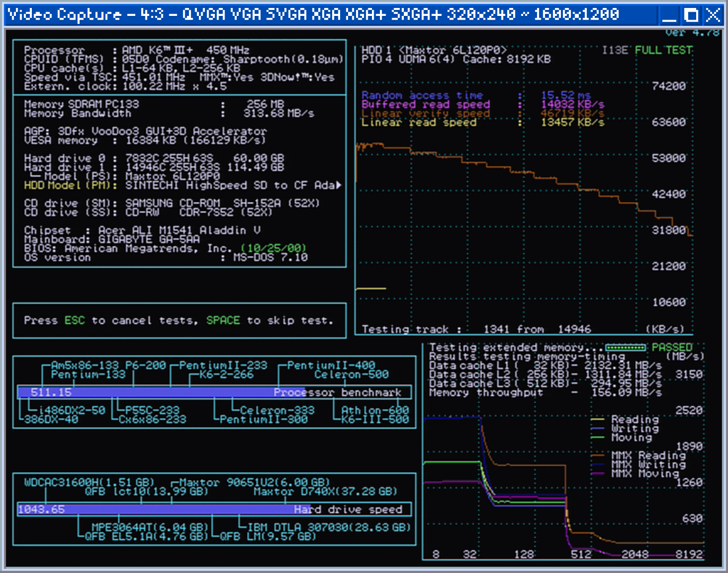This screenshot has width=728, height=573.
Task: Click the "MPE3064AT(6.04 GB)" reference drive
Action: click(150, 527)
